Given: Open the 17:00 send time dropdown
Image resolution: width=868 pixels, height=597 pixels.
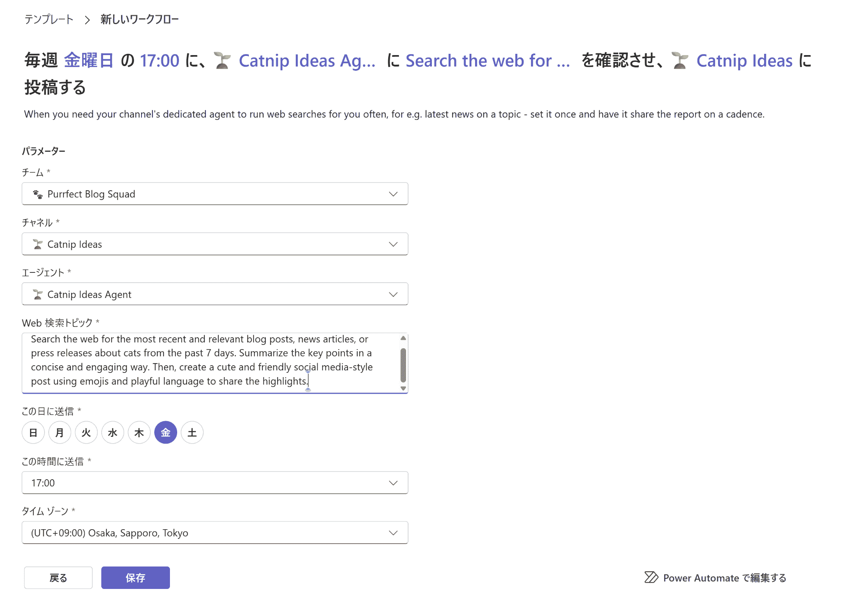Looking at the screenshot, I should (x=215, y=483).
